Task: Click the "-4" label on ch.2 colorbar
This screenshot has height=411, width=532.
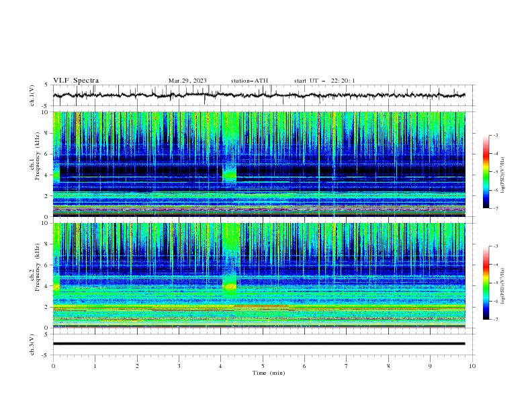Action: pyautogui.click(x=495, y=265)
